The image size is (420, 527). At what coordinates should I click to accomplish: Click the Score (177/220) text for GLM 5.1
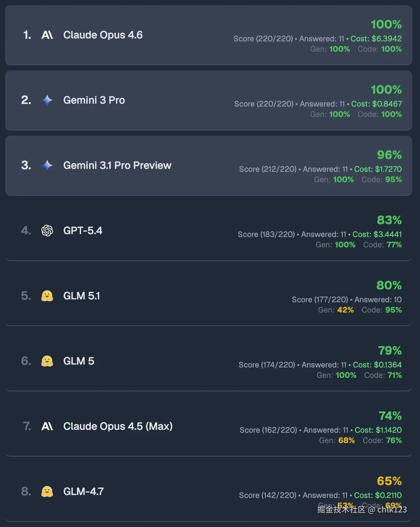click(320, 300)
